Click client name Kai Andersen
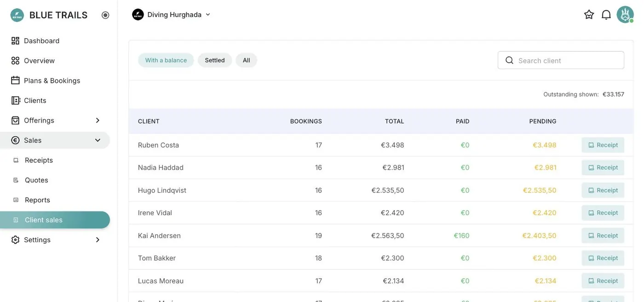 (x=159, y=235)
